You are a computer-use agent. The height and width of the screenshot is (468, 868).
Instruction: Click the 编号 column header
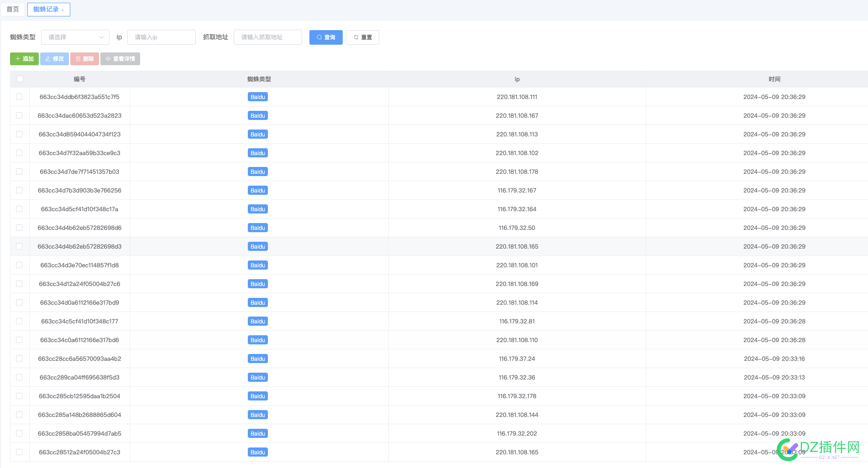pos(79,79)
